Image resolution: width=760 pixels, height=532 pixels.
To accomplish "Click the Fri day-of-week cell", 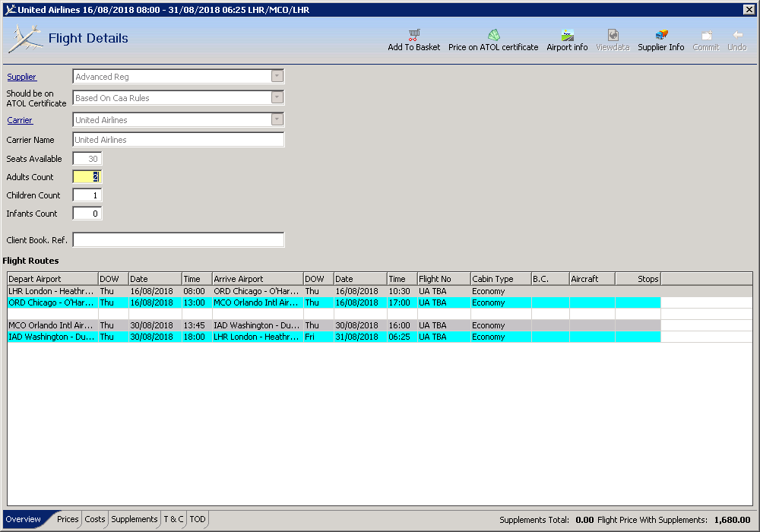I will (318, 337).
